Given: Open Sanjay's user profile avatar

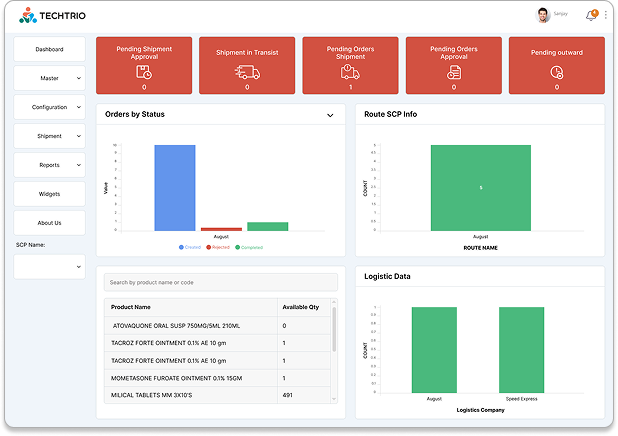Looking at the screenshot, I should (543, 14).
